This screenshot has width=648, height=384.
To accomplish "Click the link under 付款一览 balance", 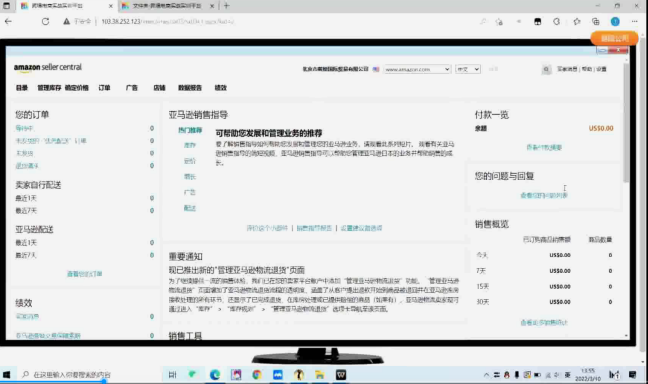I will pos(544,148).
